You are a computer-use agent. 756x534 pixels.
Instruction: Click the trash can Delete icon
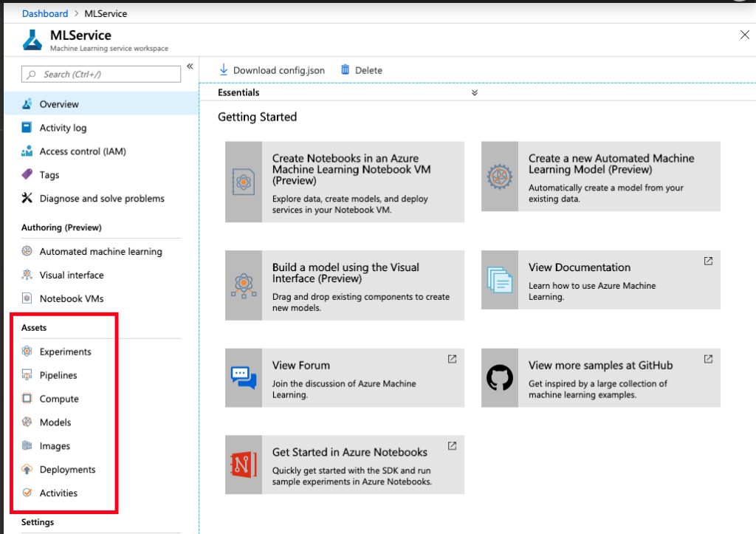click(346, 70)
